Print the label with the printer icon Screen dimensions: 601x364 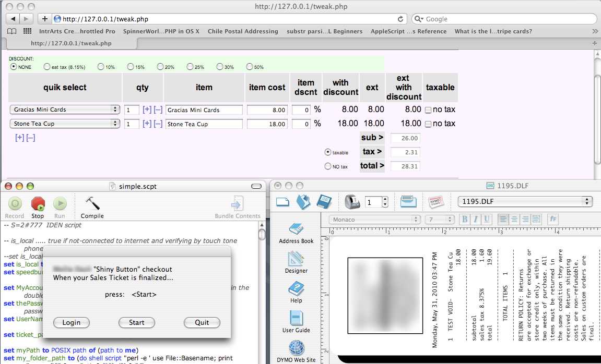352,202
